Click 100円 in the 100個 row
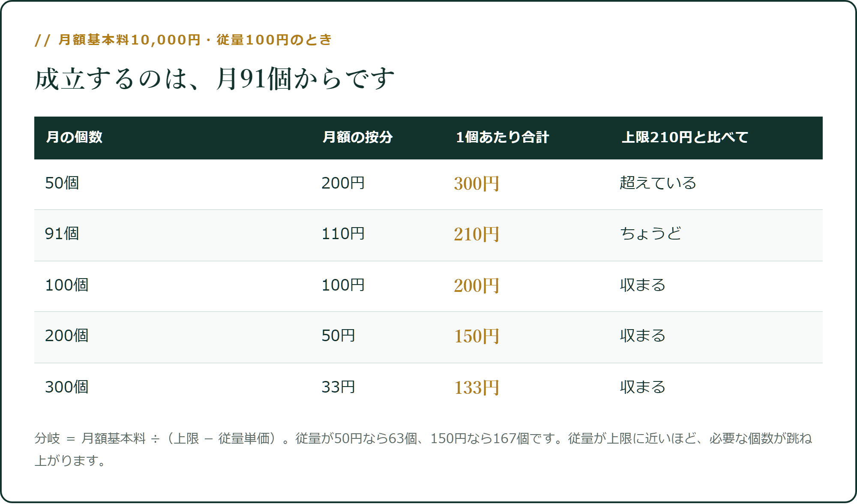 click(x=343, y=285)
